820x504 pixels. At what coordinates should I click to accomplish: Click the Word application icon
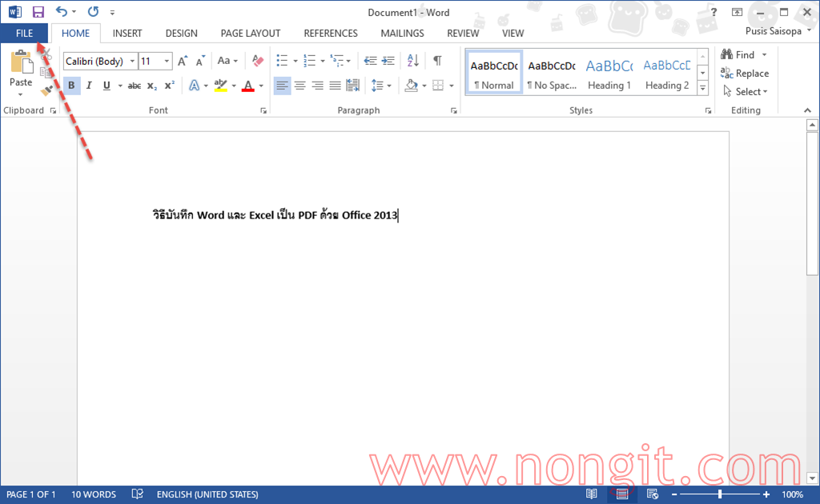coord(14,11)
